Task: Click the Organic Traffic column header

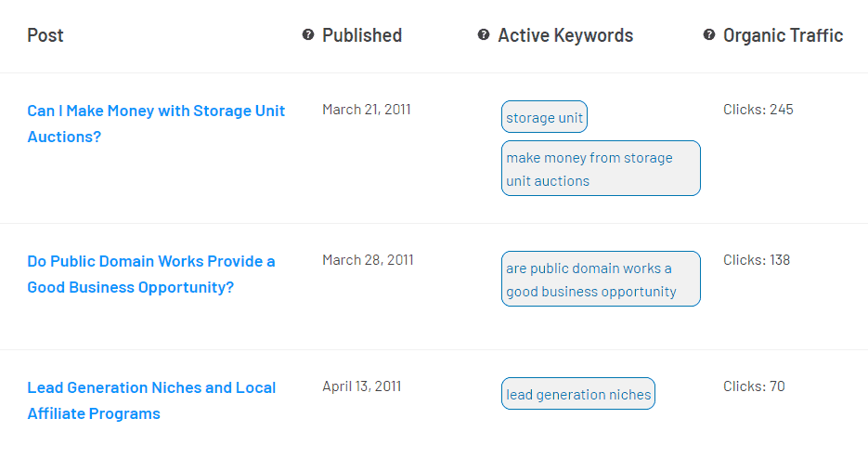Action: coord(784,35)
